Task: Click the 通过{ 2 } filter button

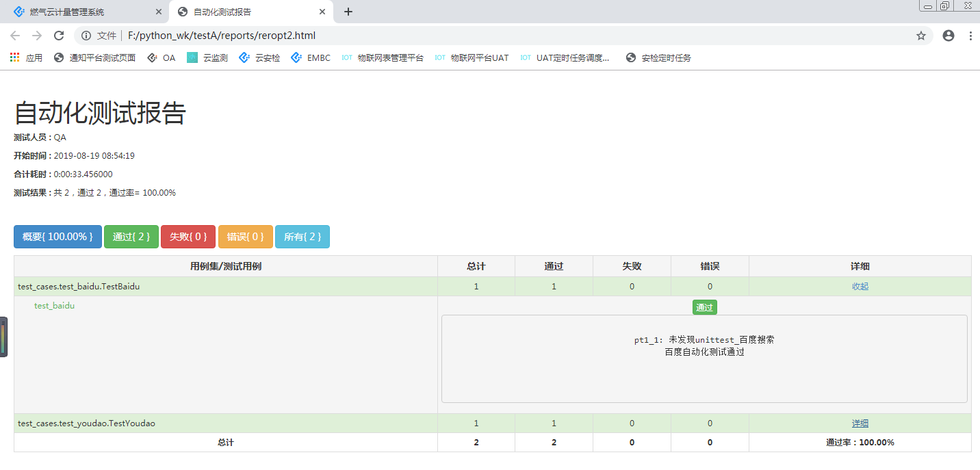Action: tap(131, 237)
